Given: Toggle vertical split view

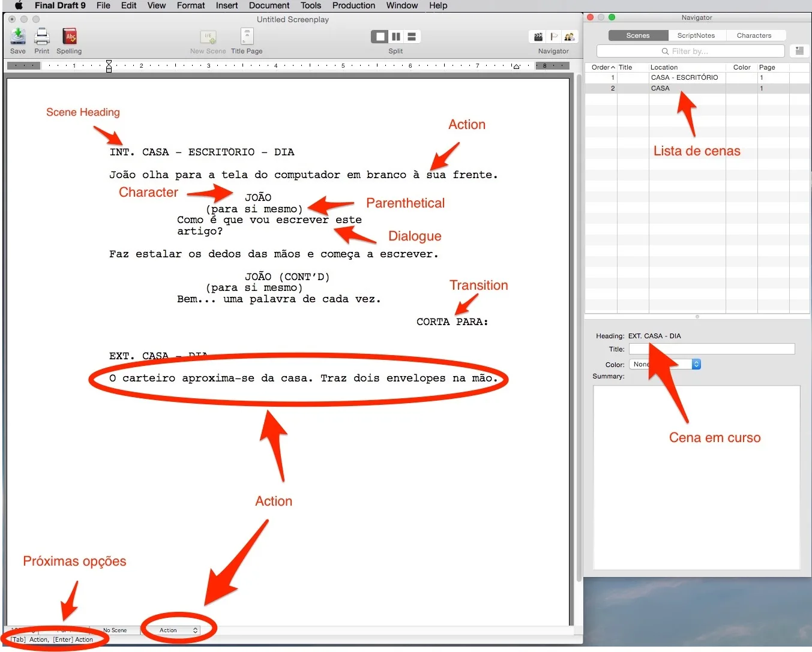Looking at the screenshot, I should (396, 37).
